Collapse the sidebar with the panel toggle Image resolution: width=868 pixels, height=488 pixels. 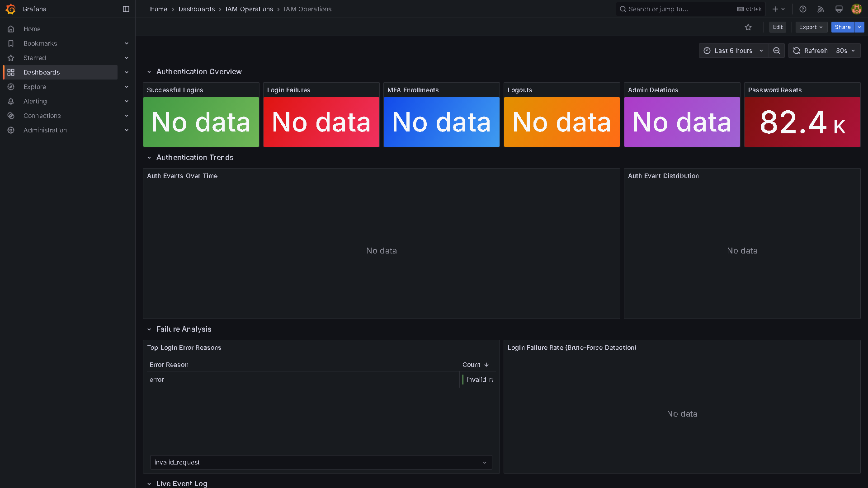coord(125,9)
